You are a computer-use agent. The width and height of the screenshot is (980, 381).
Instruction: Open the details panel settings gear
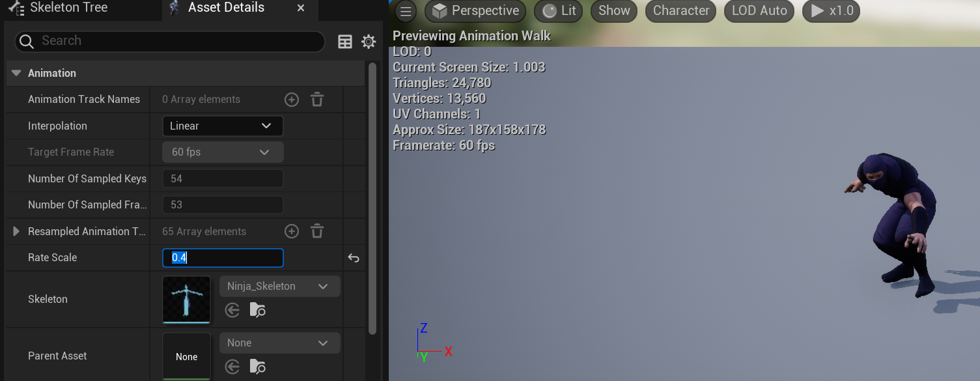[x=369, y=42]
